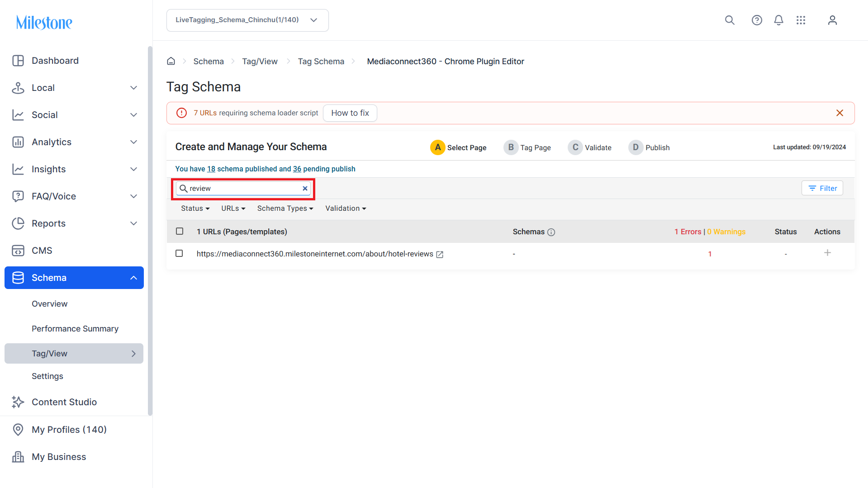Viewport: 868px width, 488px height.
Task: Expand the Analytics menu chevron
Action: click(133, 142)
